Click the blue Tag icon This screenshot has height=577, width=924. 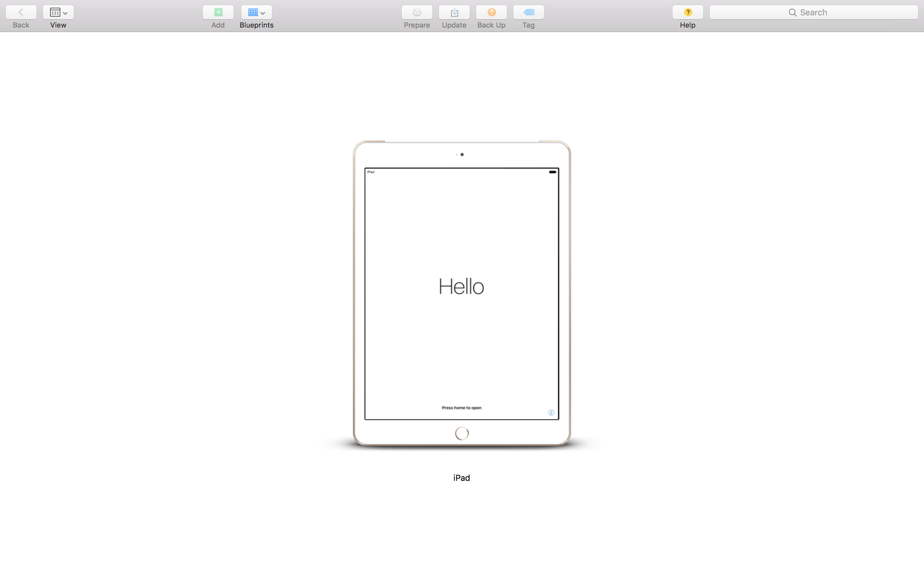(x=528, y=12)
